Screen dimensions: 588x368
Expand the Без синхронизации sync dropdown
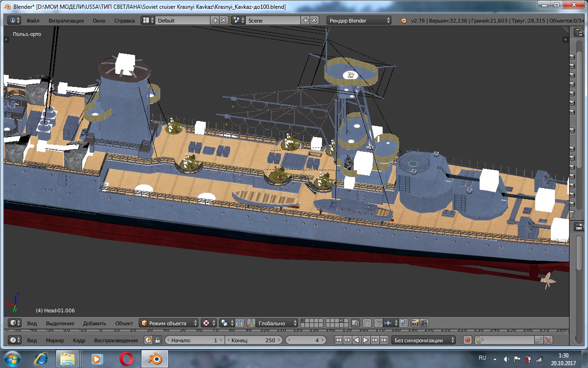click(424, 340)
